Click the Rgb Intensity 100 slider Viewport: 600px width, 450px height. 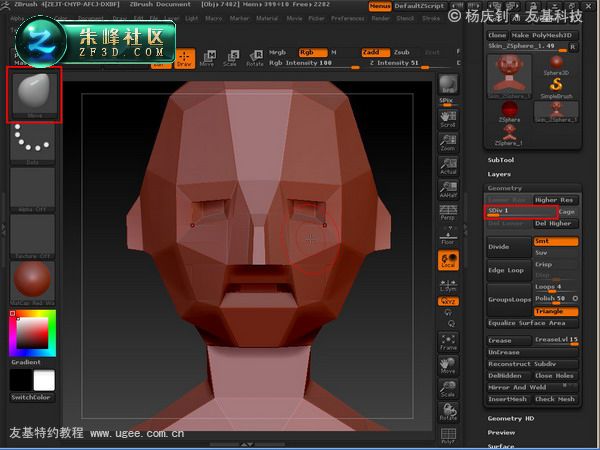(314, 64)
